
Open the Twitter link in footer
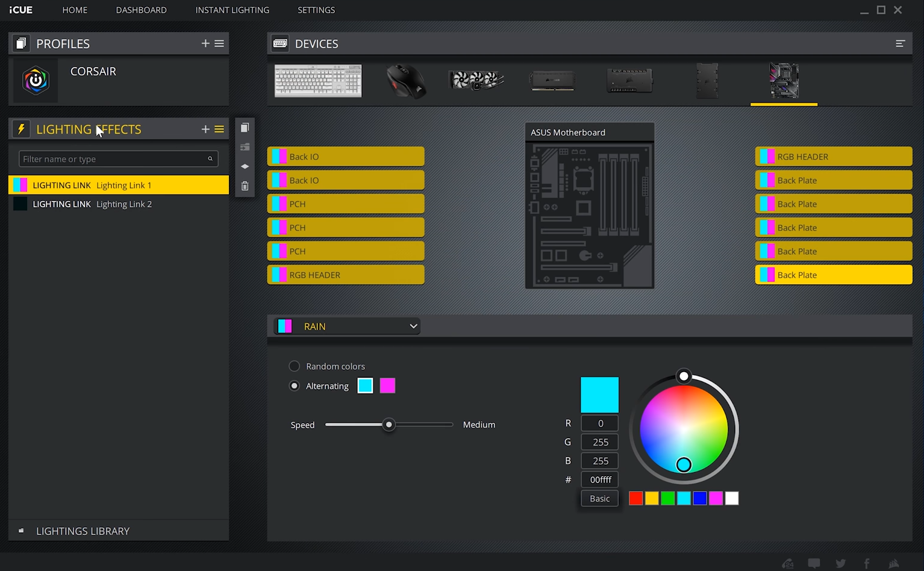pos(840,564)
